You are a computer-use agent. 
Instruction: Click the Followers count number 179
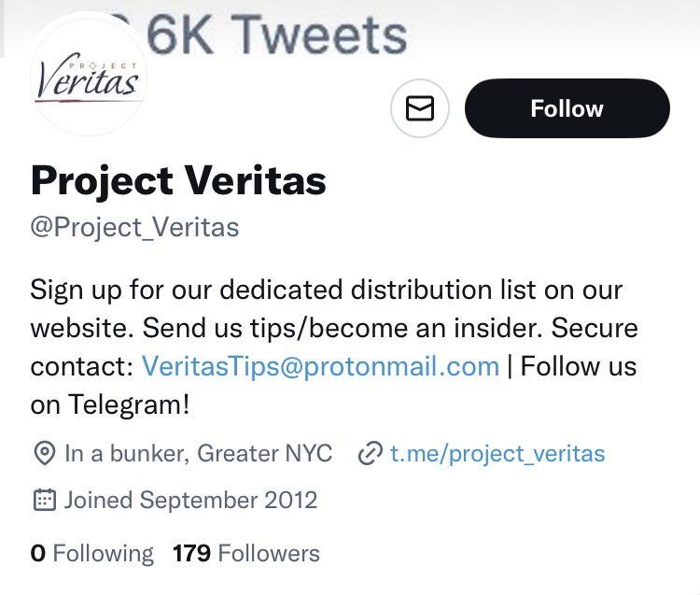coord(191,553)
